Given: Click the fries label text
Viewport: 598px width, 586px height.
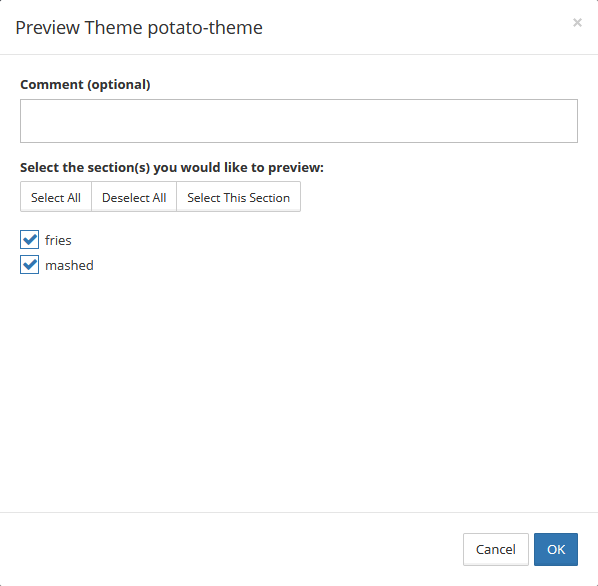Looking at the screenshot, I should pos(58,241).
